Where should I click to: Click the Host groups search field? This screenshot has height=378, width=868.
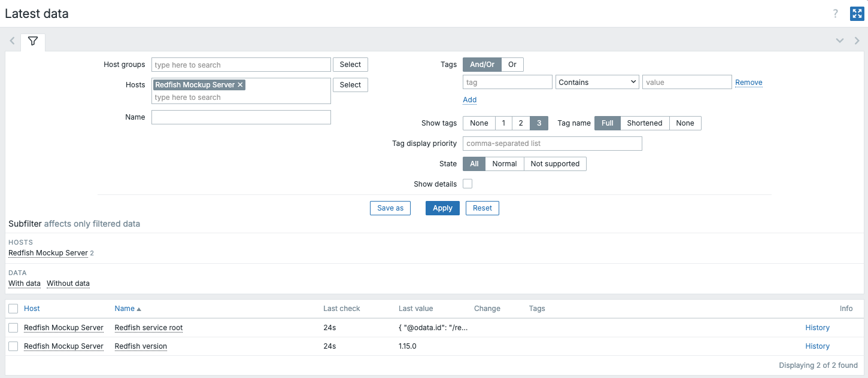pyautogui.click(x=241, y=65)
